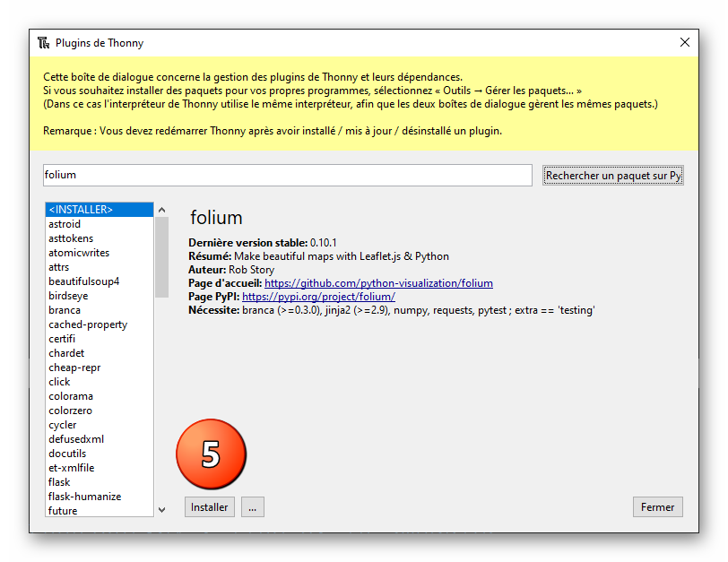The image size is (728, 562).
Task: Close the Plugins de Thonny dialog
Action: (x=684, y=42)
